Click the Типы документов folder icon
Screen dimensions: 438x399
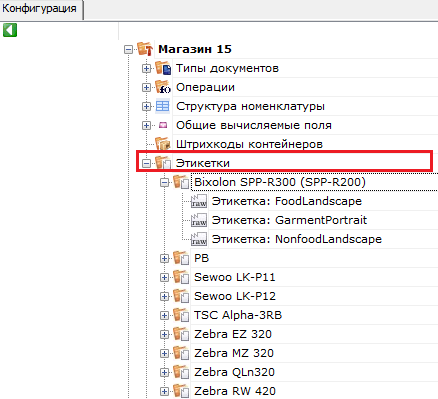pos(163,68)
